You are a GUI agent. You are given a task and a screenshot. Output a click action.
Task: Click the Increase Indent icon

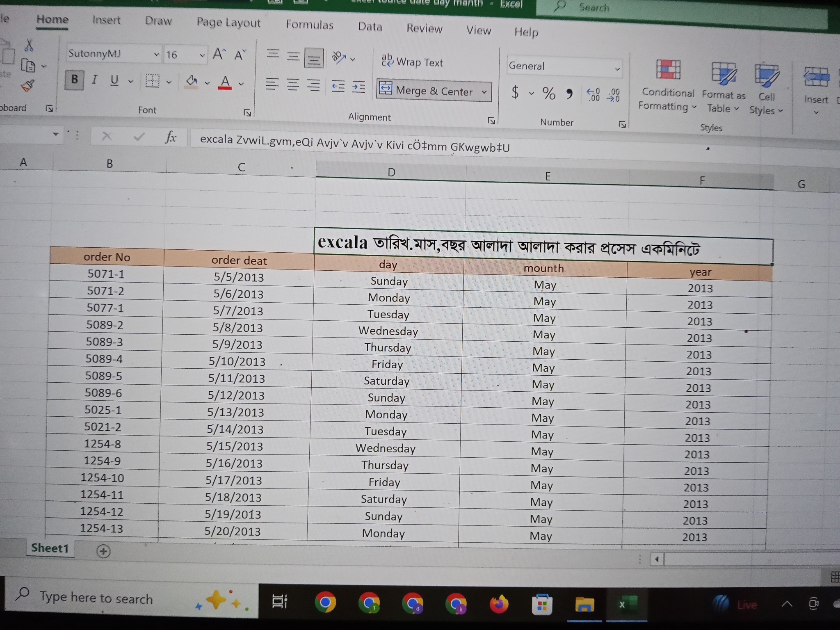pos(358,87)
